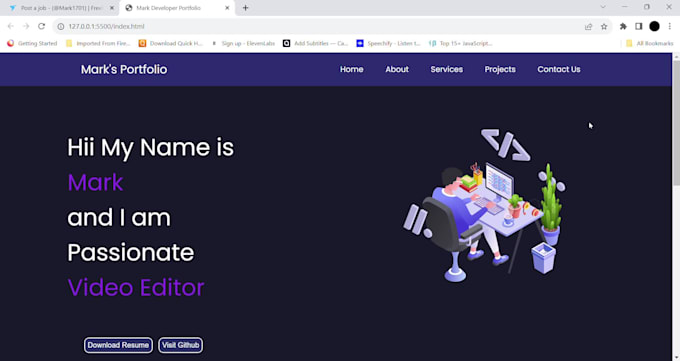Open the Add Subtitles bookmark
Viewport: 680px width, 361px height.
316,43
